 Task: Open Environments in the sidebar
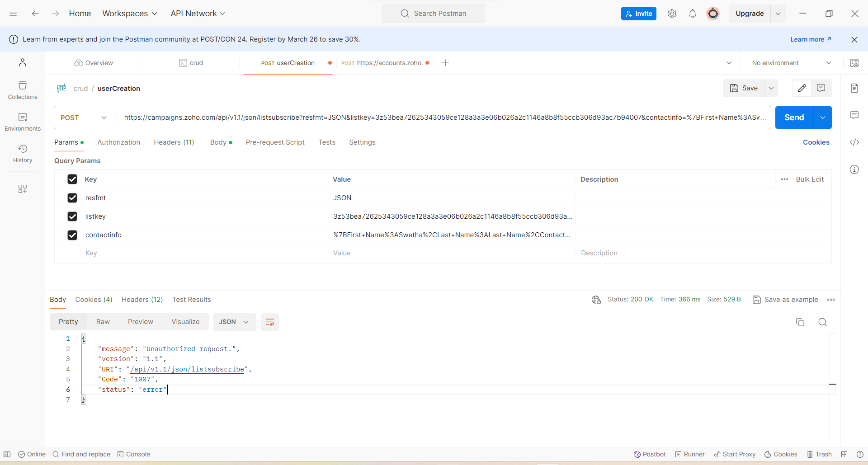[x=23, y=122]
